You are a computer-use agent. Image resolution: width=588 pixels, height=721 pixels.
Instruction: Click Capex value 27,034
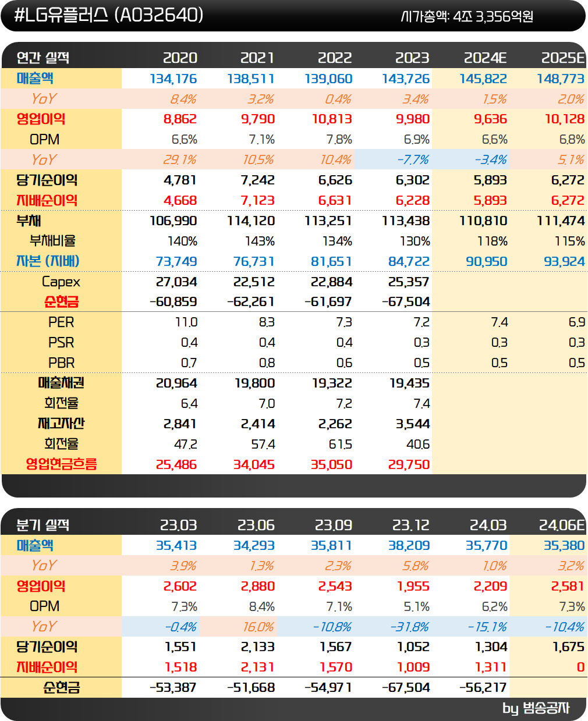tap(176, 282)
